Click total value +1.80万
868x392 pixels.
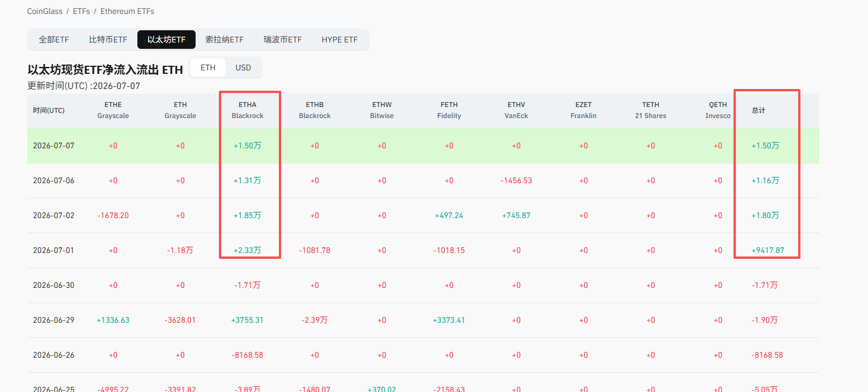click(x=765, y=215)
